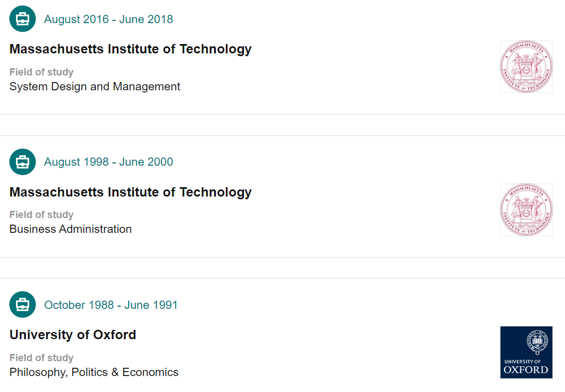This screenshot has width=565, height=392.
Task: Click the University of Oxford logo
Action: [x=526, y=352]
